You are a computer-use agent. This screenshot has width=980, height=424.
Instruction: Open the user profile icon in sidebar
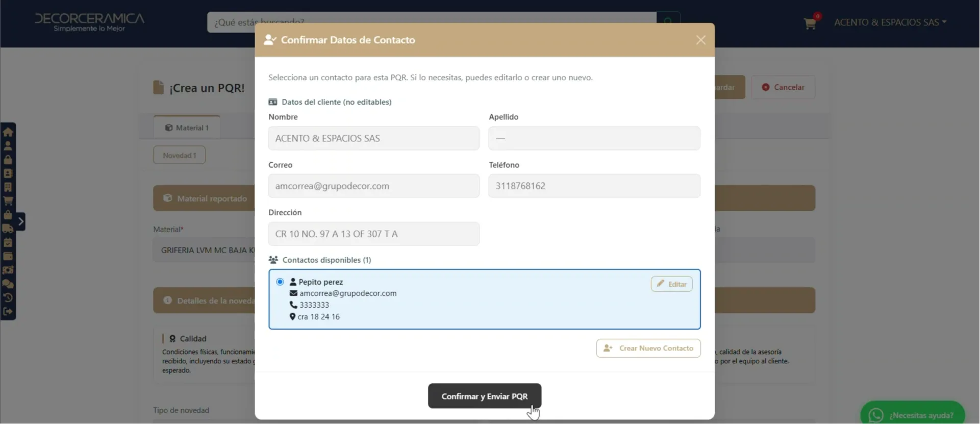[8, 145]
